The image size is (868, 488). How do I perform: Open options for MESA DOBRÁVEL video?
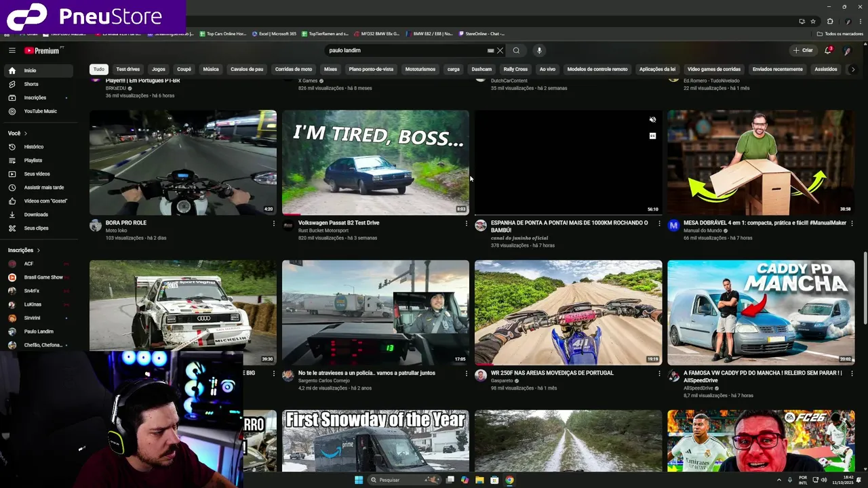852,223
